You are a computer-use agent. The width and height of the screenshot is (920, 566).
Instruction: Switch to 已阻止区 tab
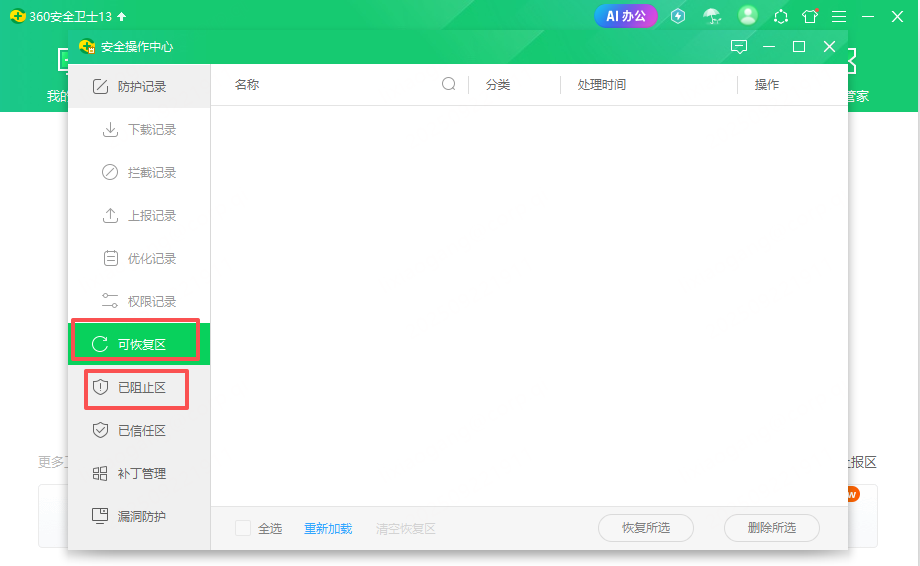click(139, 388)
